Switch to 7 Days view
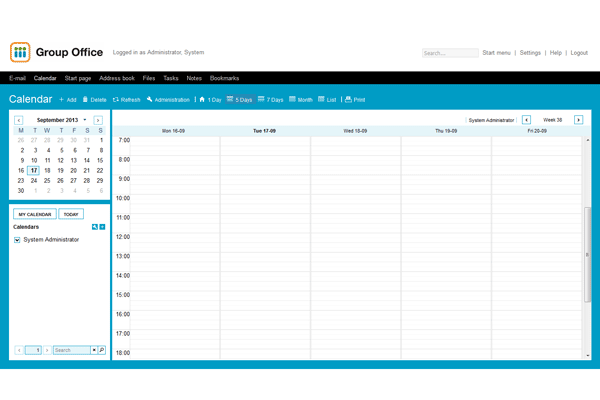 pos(261,100)
